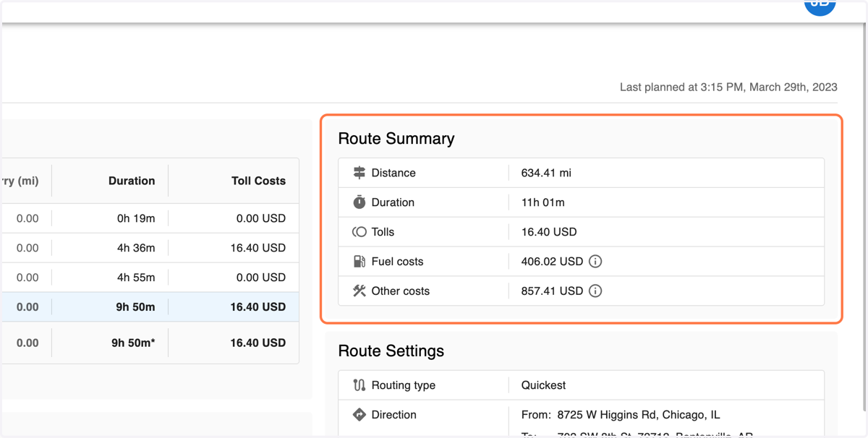Open the Other costs info icon

point(595,291)
